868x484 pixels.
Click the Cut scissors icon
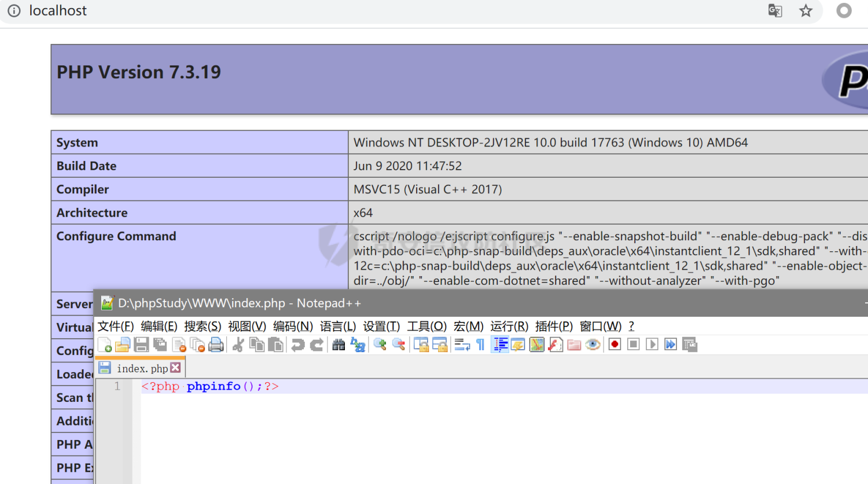point(238,345)
